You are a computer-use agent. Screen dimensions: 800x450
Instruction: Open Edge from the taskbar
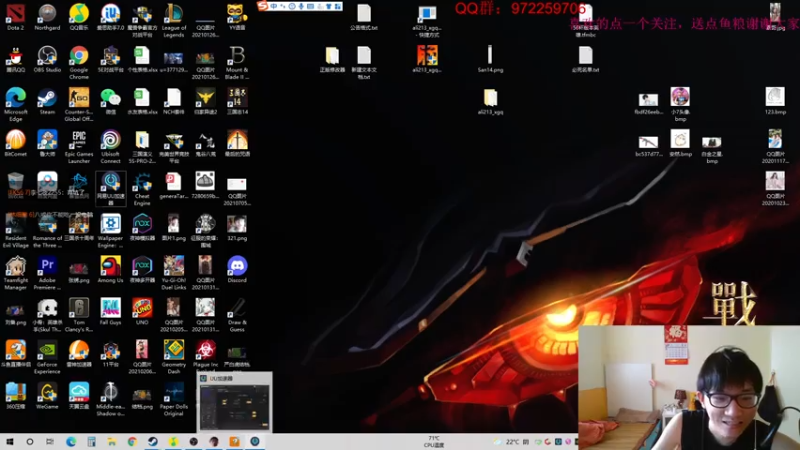[x=71, y=442]
